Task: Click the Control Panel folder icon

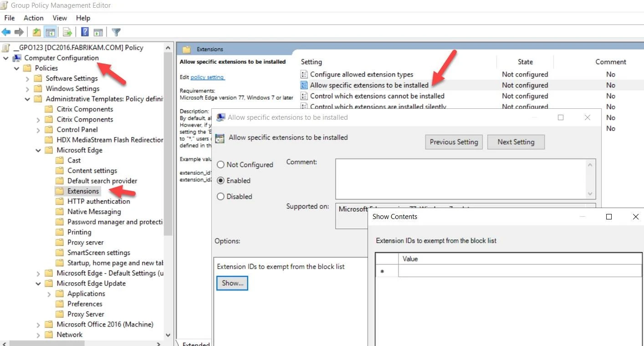Action: click(x=49, y=129)
